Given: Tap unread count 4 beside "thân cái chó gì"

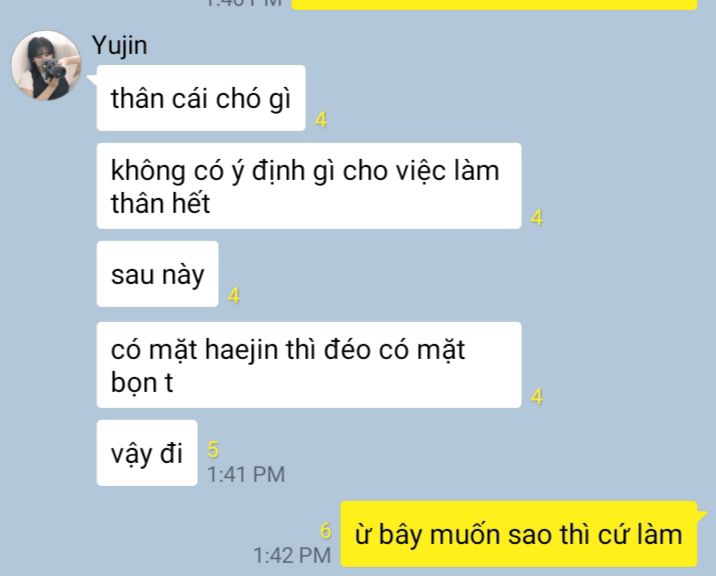Looking at the screenshot, I should tap(321, 120).
